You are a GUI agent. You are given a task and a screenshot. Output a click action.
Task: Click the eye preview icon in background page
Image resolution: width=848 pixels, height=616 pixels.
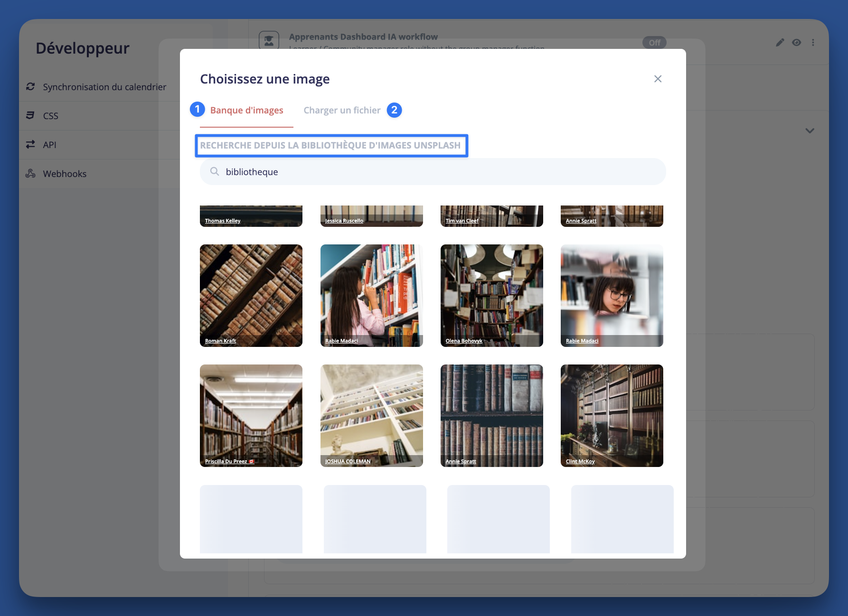(797, 43)
